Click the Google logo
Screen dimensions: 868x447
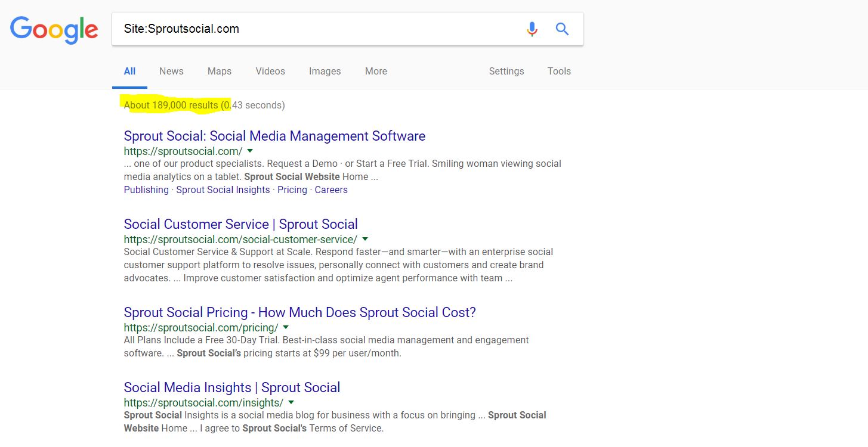[x=54, y=29]
